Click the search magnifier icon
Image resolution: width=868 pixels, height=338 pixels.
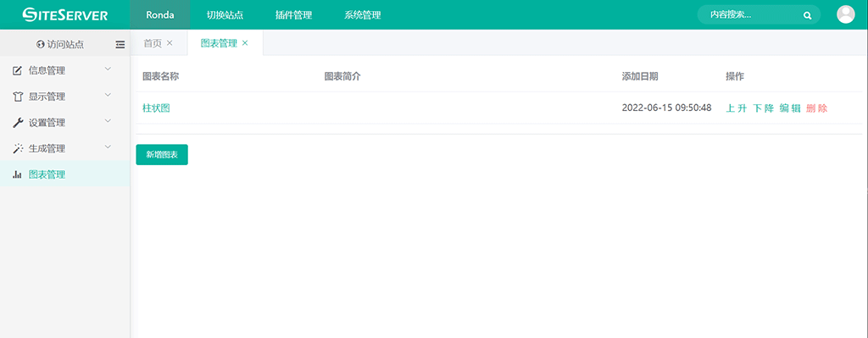pos(807,15)
